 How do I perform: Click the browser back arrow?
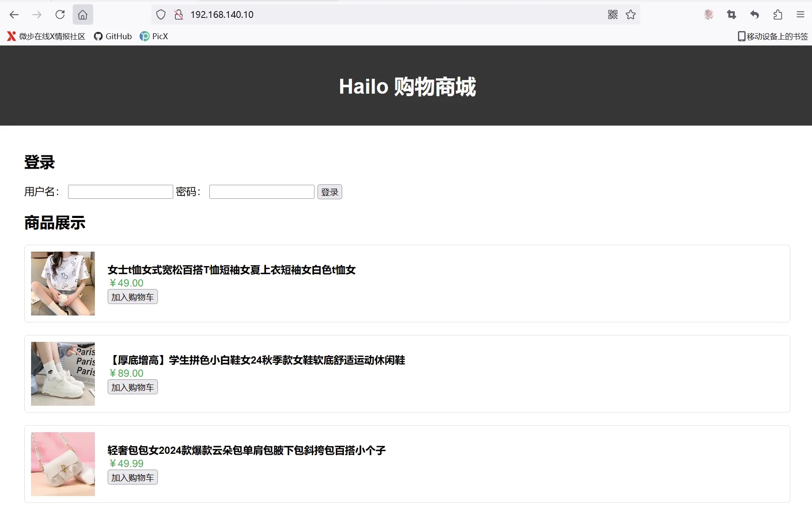(14, 14)
